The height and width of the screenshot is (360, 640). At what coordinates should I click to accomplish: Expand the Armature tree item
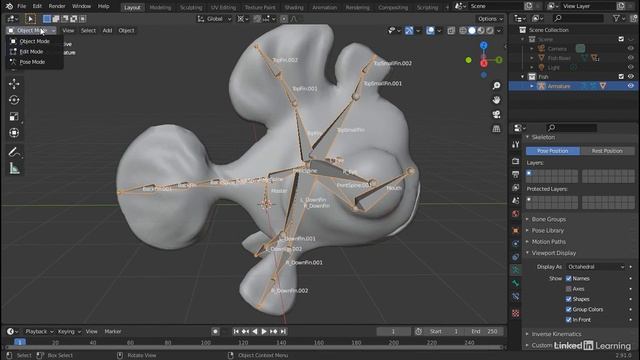pyautogui.click(x=531, y=86)
